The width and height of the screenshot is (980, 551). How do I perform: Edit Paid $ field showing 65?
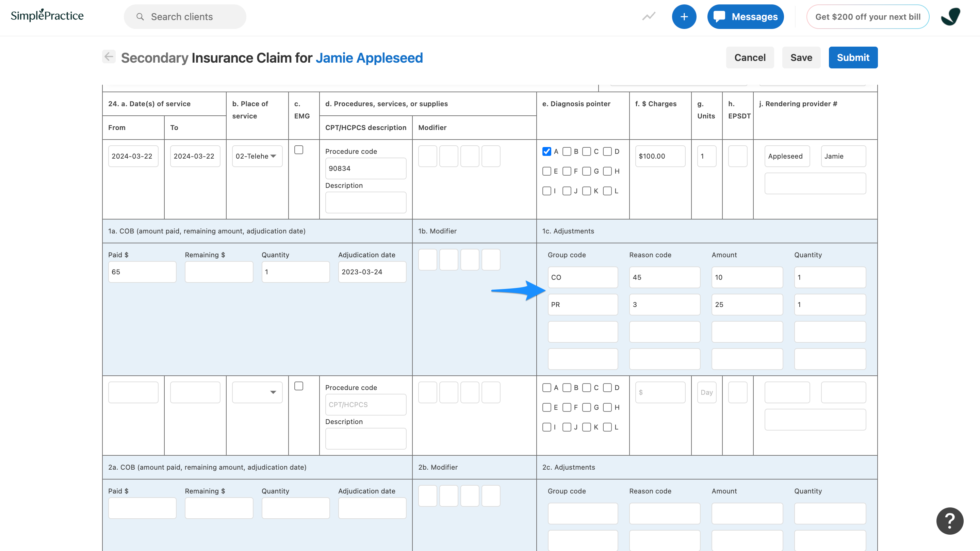point(142,272)
